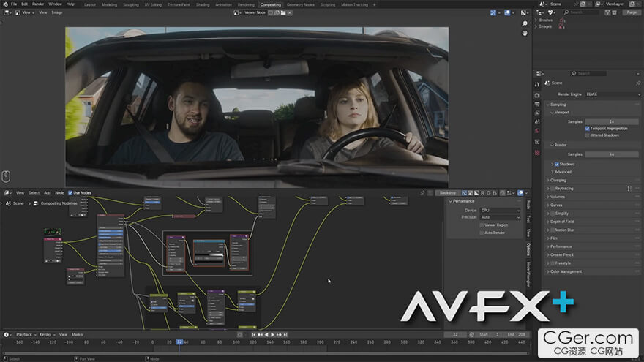Show the green channel G in backdrop
The image size is (644, 362).
pos(489,193)
